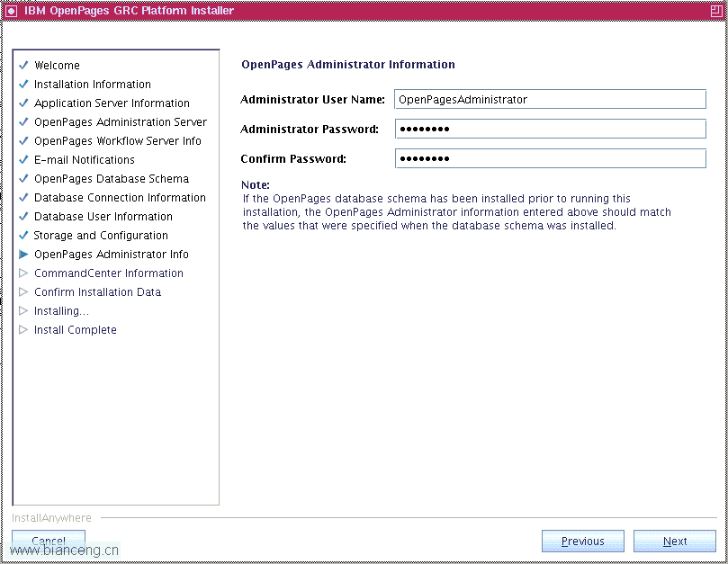Focus the Administrator User Name field
728x564 pixels.
tap(550, 99)
